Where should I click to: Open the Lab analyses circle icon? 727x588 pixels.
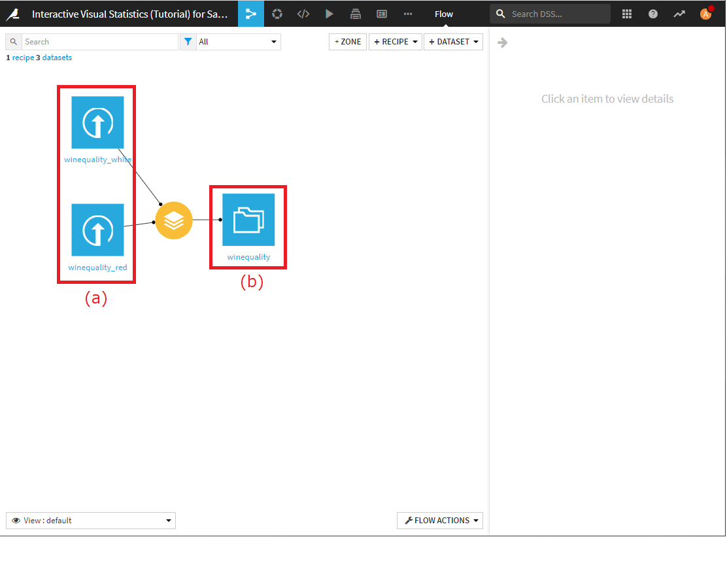[277, 14]
